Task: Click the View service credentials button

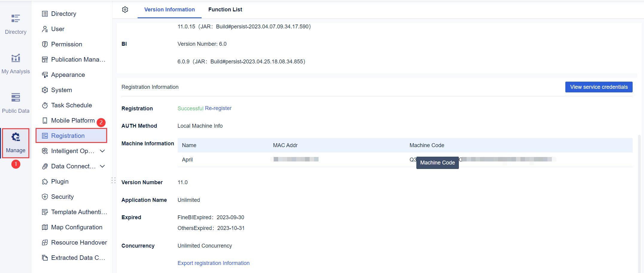Action: pos(599,87)
